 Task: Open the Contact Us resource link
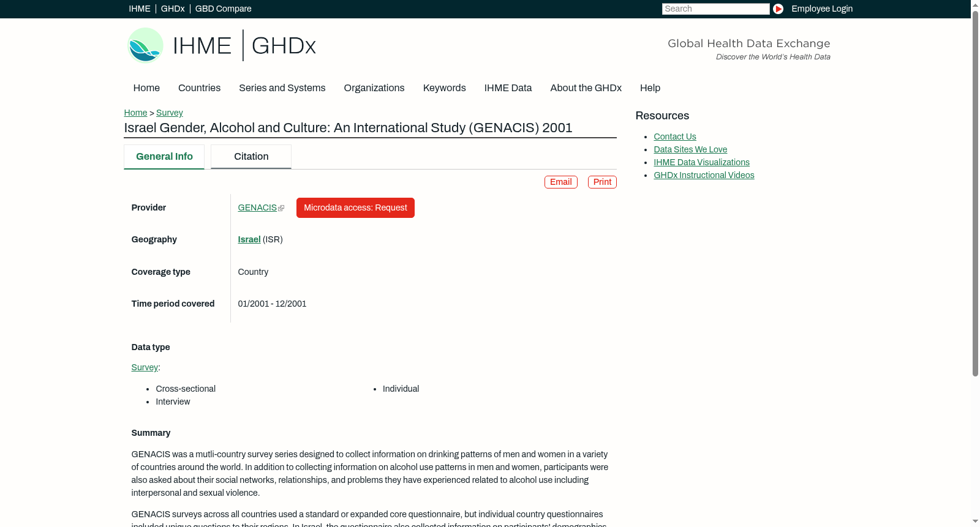tap(675, 136)
